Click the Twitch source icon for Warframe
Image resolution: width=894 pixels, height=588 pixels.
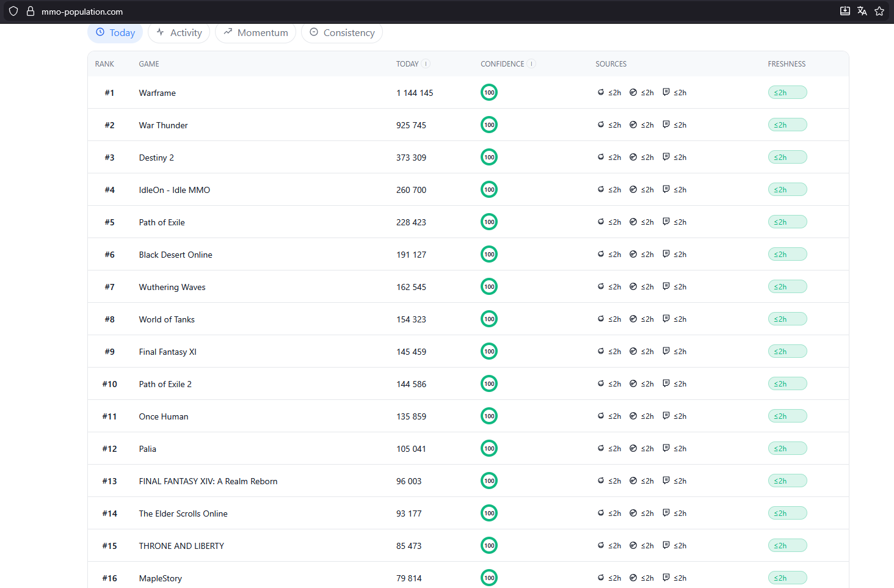[666, 92]
